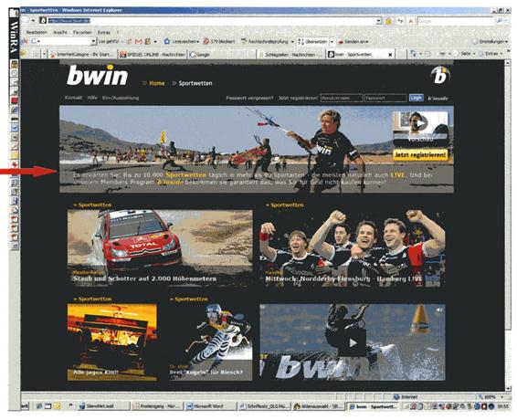
Task: Close the bwin - Sportwetten tab
Action: tap(390, 55)
